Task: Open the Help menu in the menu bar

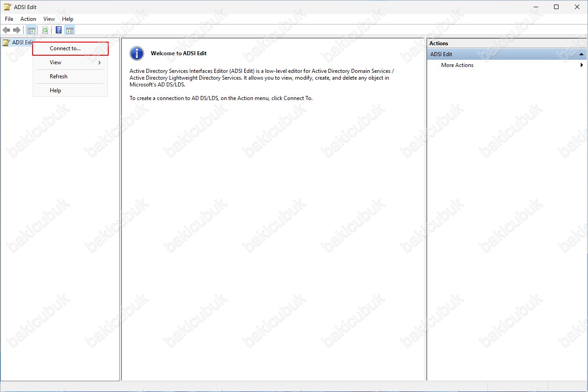Action: 67,19
